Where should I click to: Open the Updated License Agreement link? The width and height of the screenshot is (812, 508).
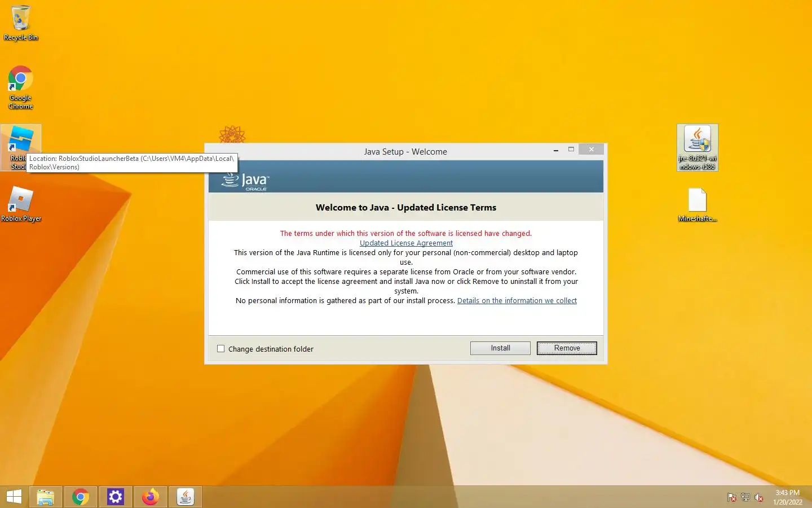tap(406, 243)
